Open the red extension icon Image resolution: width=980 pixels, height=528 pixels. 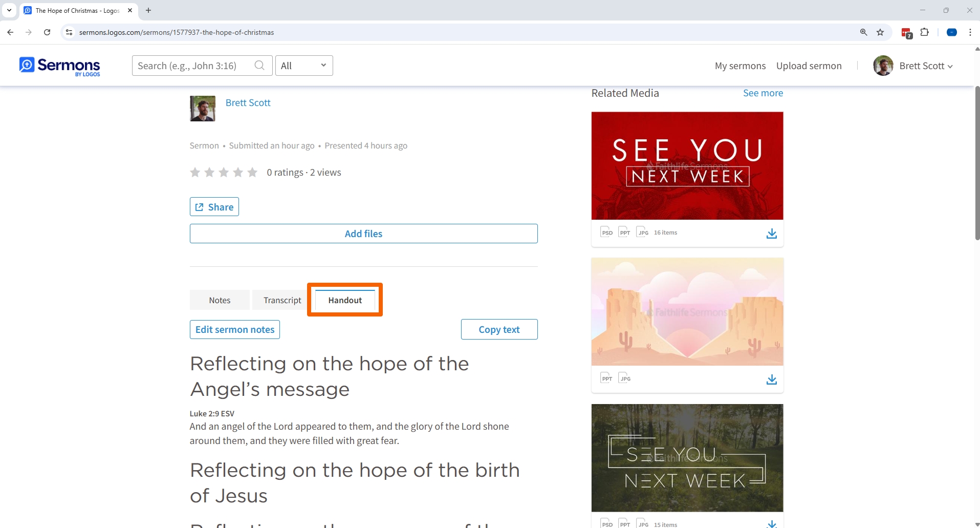(x=906, y=33)
